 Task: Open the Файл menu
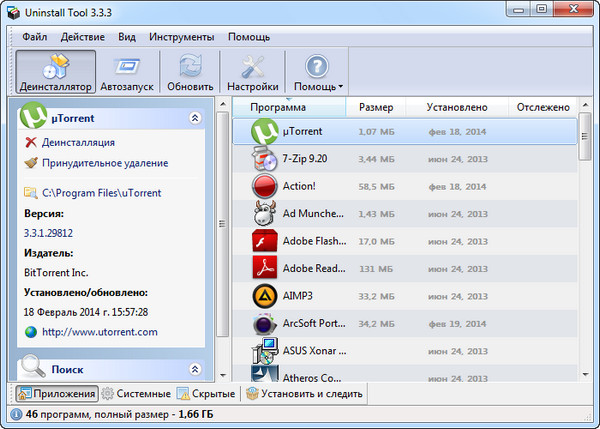pyautogui.click(x=34, y=36)
